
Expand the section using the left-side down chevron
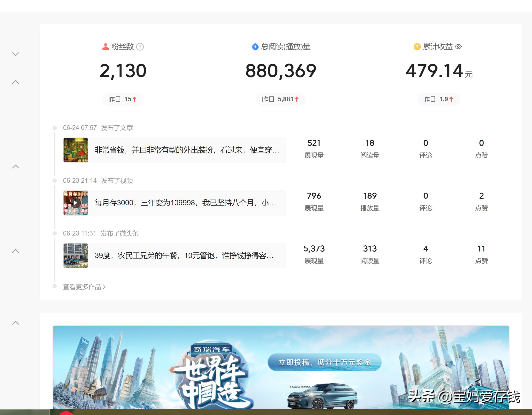point(15,54)
